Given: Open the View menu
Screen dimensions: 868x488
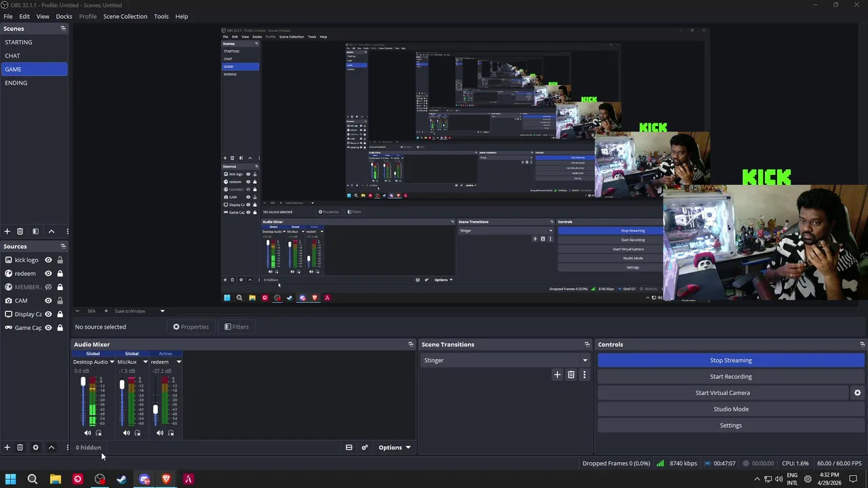Looking at the screenshot, I should [43, 16].
